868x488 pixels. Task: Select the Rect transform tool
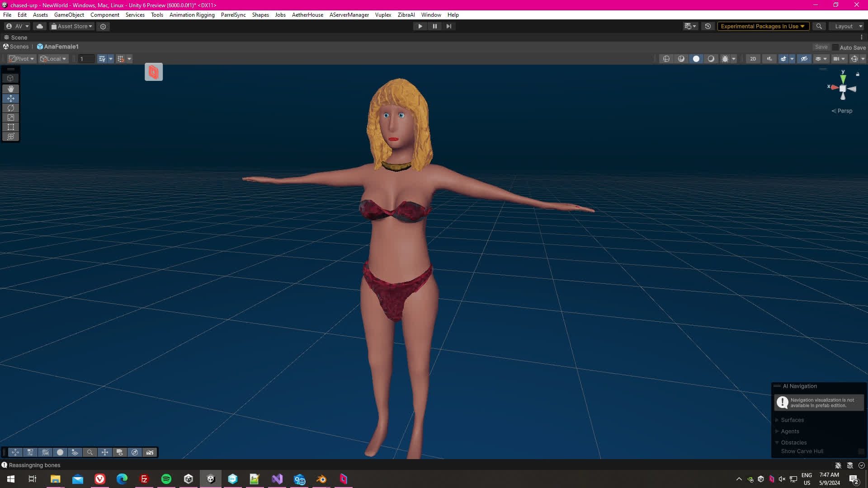(10, 127)
